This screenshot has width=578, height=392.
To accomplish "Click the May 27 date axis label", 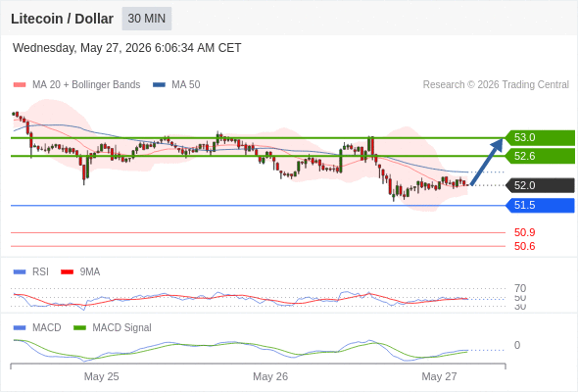I will (439, 376).
